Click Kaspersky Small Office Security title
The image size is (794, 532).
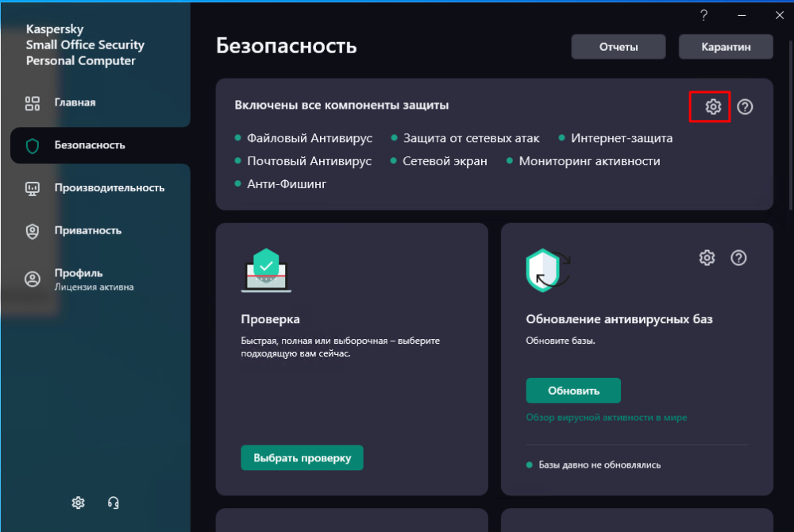(85, 44)
